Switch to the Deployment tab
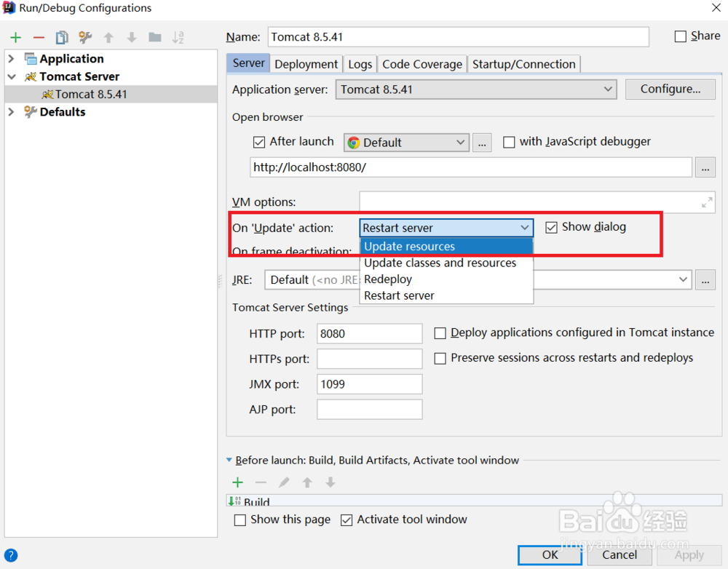 [306, 64]
